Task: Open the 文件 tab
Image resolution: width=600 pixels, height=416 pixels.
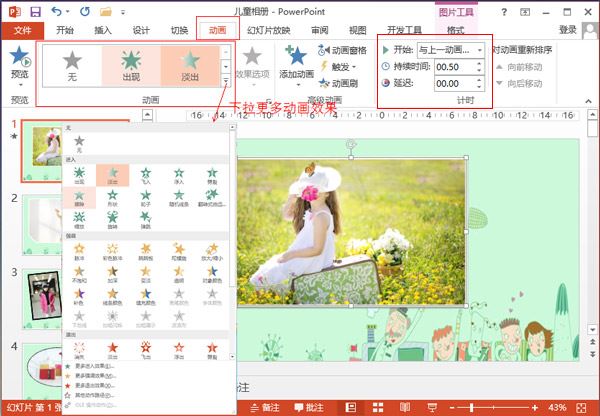Action: (23, 30)
